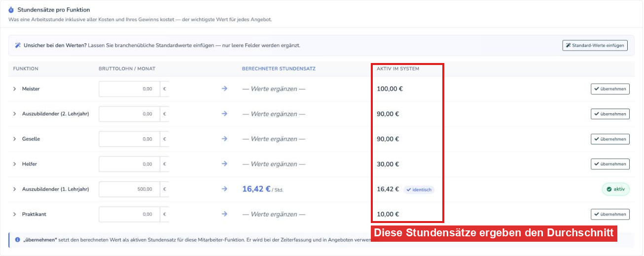Expand the Praktikant row chevron
Image resolution: width=644 pixels, height=256 pixels.
14,214
